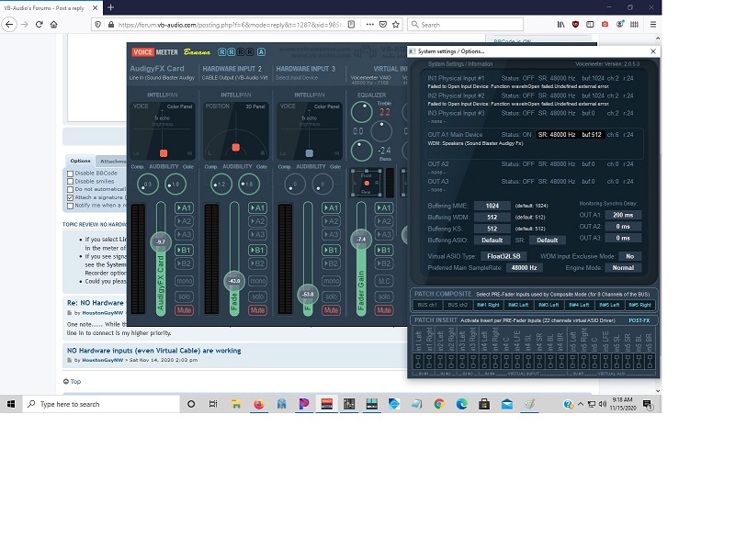Viewport: 747px width, 560px height.
Task: Check the Disable smilies option
Action: click(70, 182)
